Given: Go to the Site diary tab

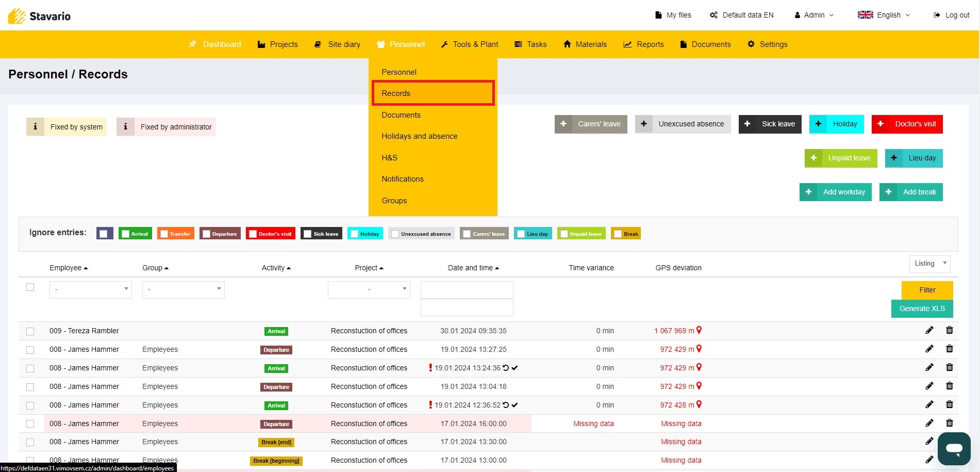Looking at the screenshot, I should 338,44.
